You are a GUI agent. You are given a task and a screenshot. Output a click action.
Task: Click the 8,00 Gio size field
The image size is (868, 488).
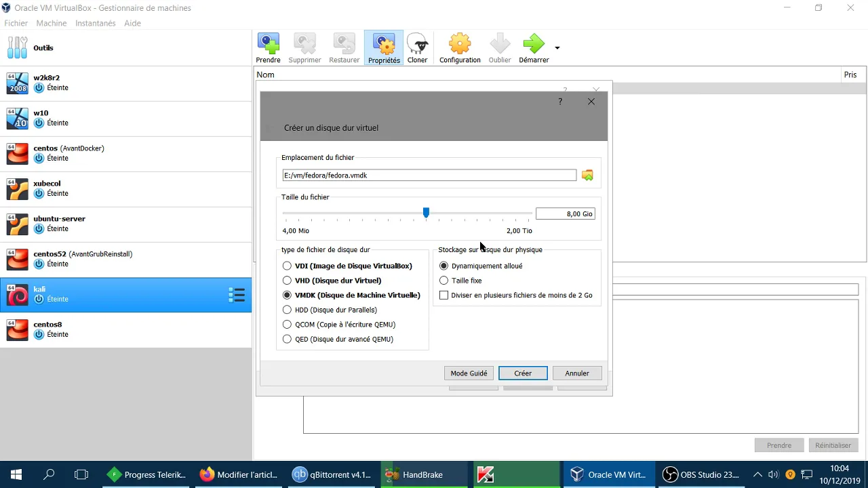pos(565,213)
